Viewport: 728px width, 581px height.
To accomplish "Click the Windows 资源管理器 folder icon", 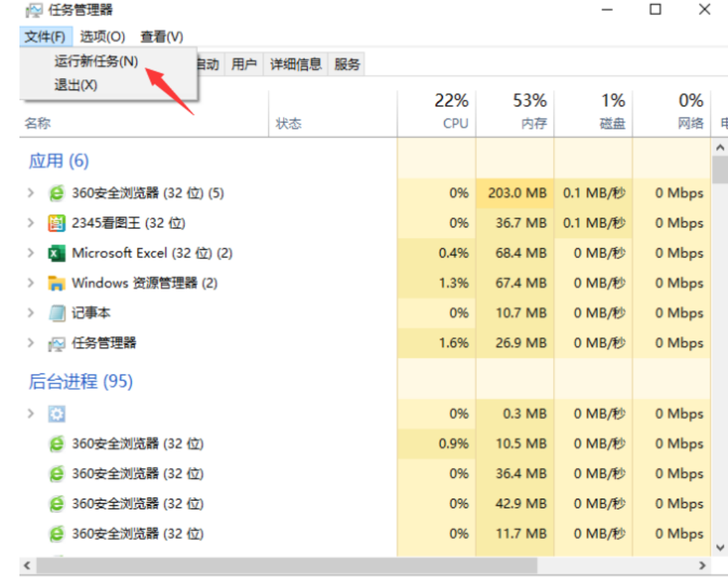I will (x=56, y=283).
